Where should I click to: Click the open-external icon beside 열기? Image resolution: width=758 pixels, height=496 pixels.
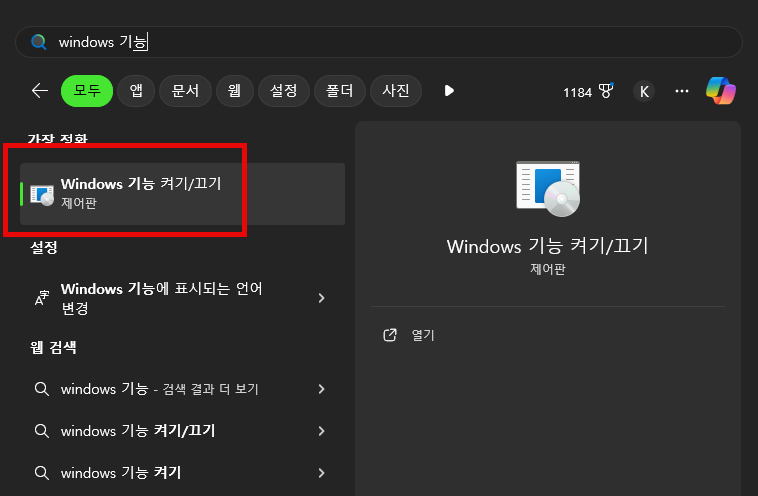click(x=390, y=335)
